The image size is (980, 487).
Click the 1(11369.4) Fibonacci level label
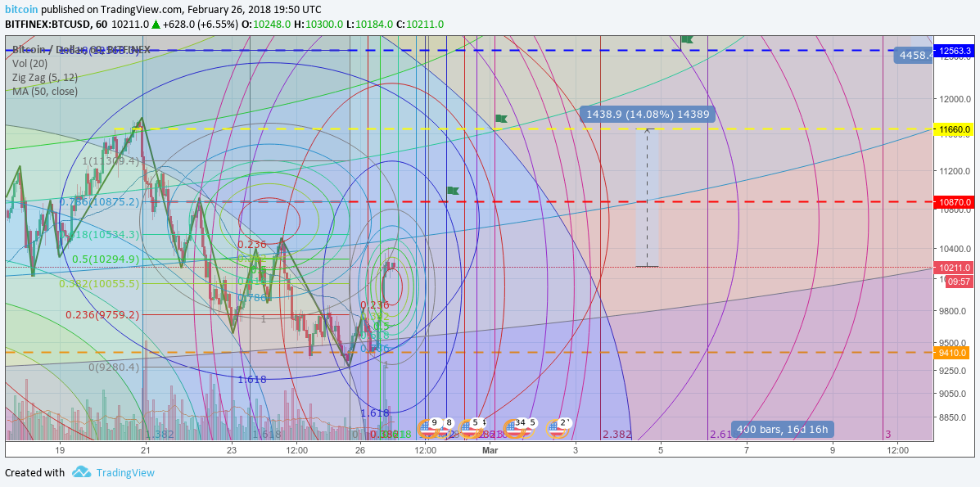(x=111, y=160)
